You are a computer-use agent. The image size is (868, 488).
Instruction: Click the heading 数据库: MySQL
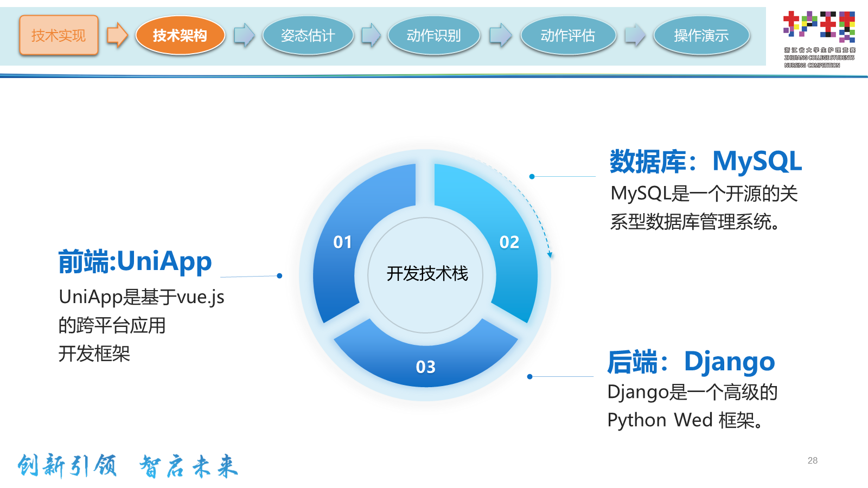(706, 162)
